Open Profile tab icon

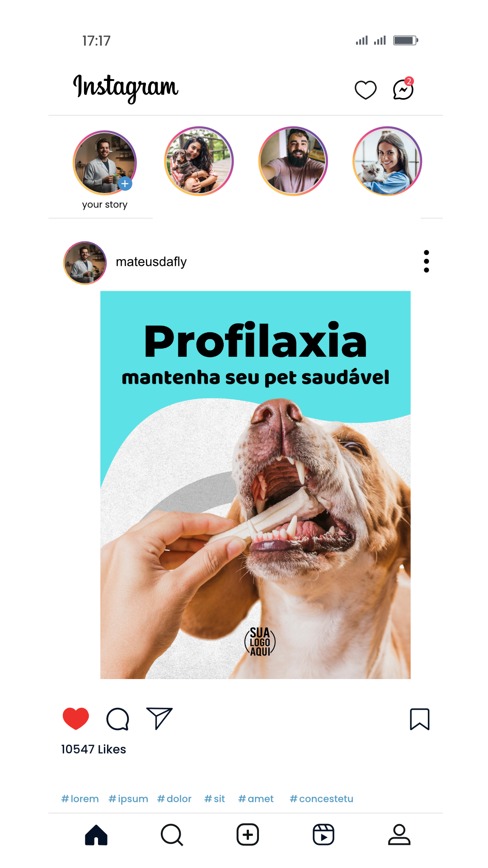399,835
